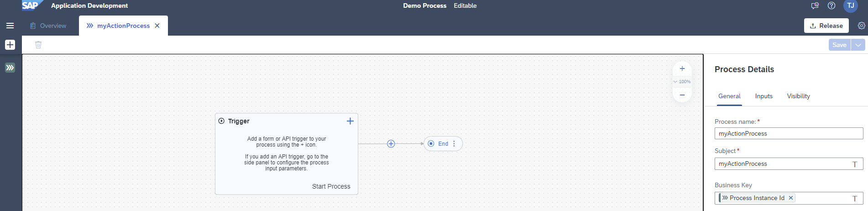Open the Visibility tab
Viewport: 868px width, 211px height.
coord(799,96)
